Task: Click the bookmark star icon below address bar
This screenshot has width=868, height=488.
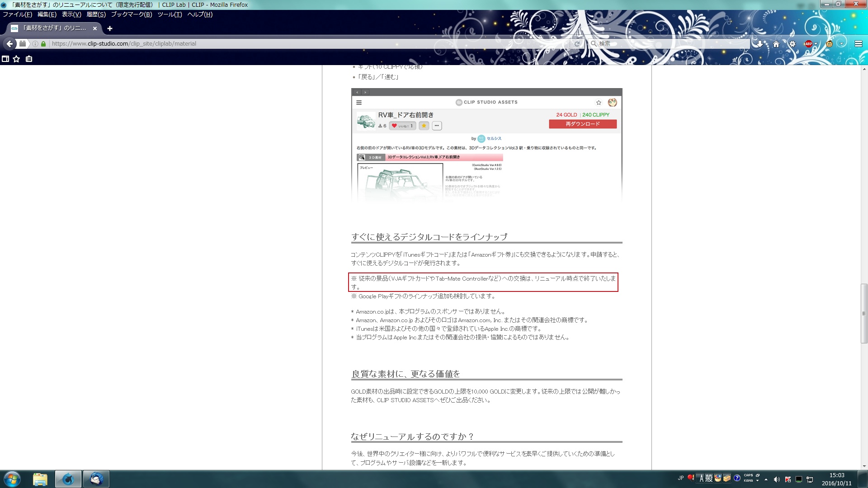Action: [x=17, y=59]
